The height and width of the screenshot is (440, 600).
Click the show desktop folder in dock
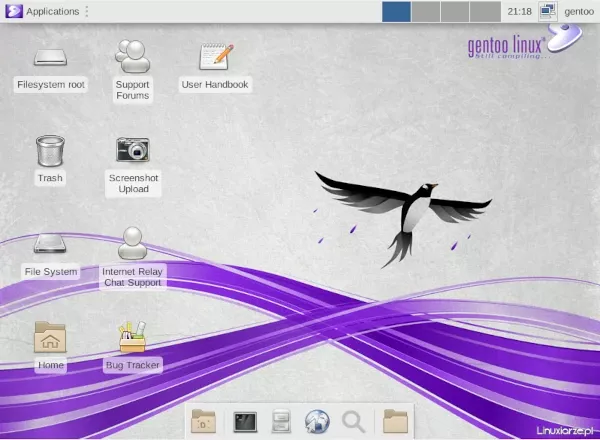pos(203,421)
